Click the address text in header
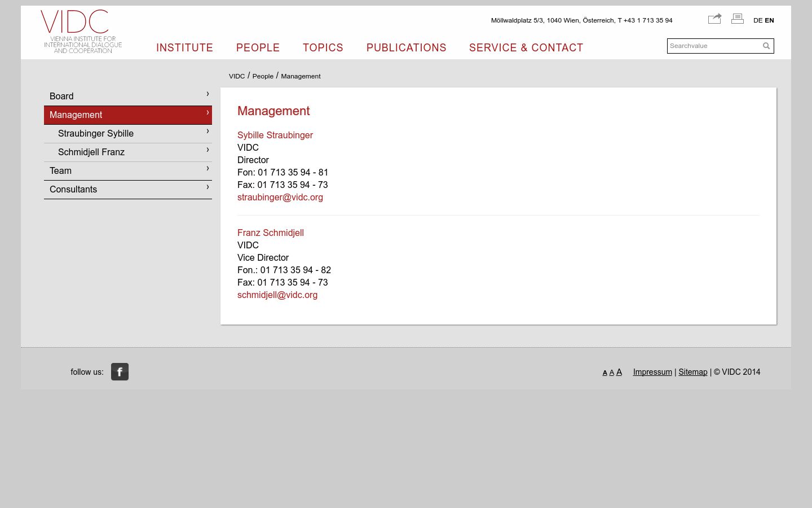 581,20
